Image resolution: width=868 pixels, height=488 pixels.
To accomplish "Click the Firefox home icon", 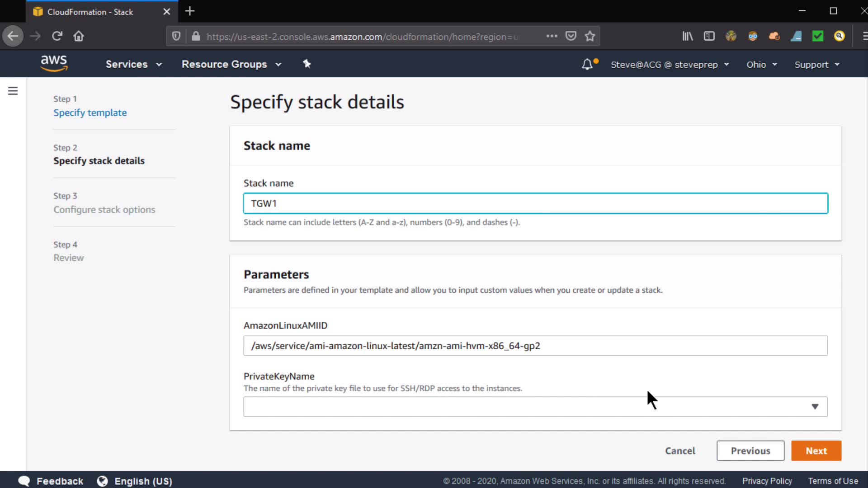I will point(79,36).
